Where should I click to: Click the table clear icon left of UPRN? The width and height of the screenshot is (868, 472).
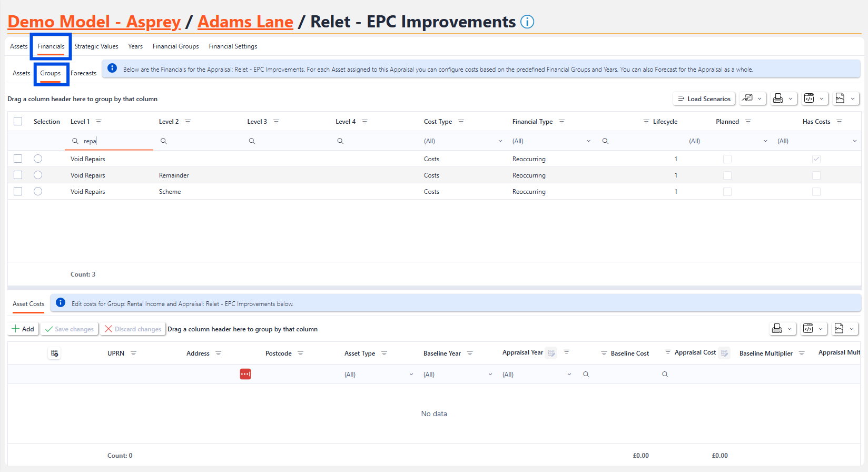tap(54, 353)
